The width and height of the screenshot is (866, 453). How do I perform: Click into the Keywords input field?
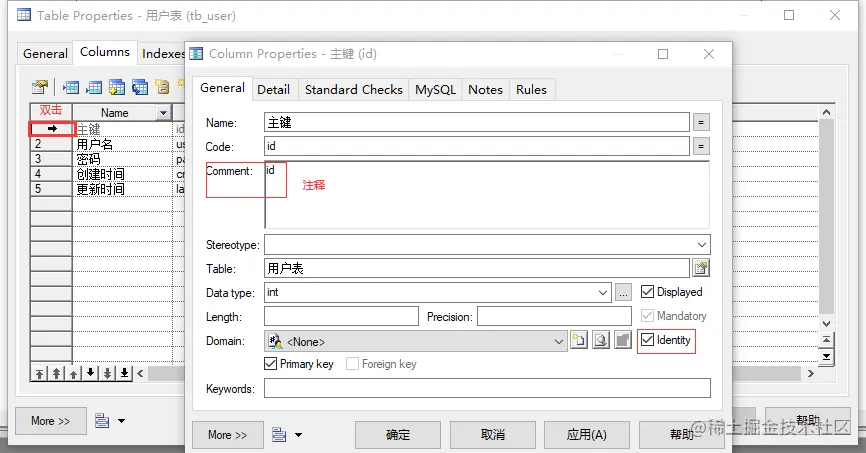[x=487, y=388]
